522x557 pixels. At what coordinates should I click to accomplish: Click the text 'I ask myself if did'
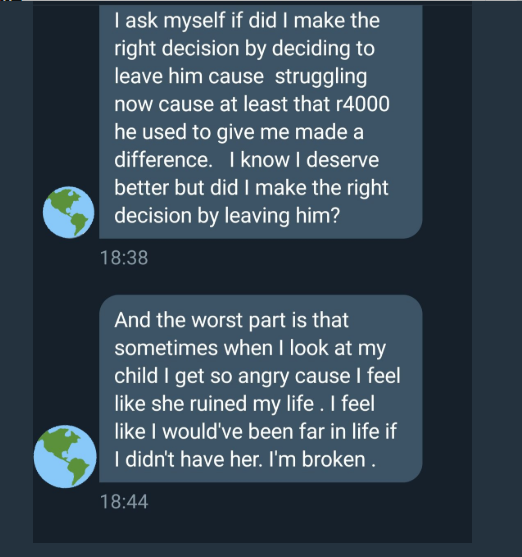pos(195,20)
